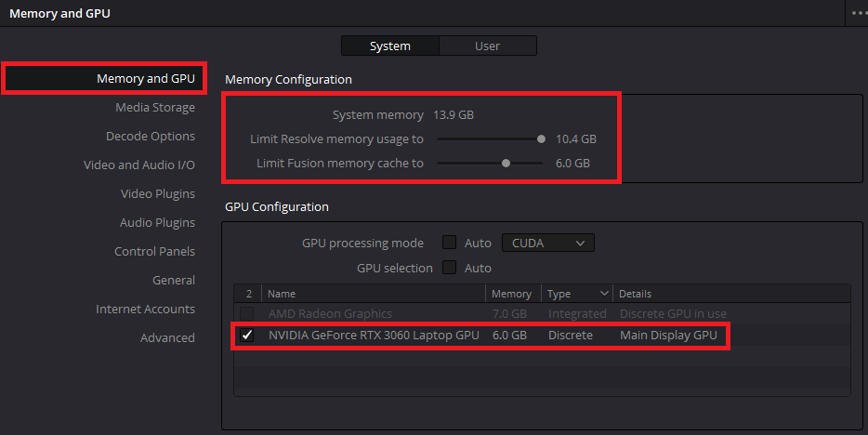Viewport: 868px width, 435px height.
Task: Select Advanced in the sidebar
Action: pyautogui.click(x=167, y=338)
